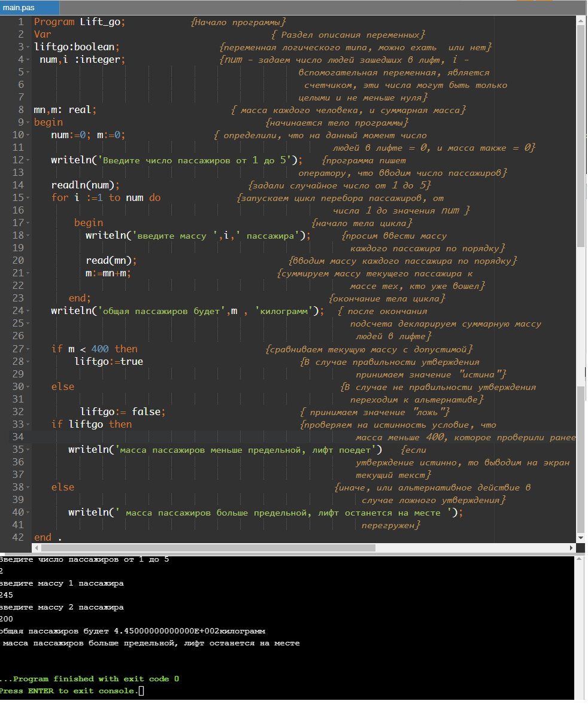Click 'readln(num);' statement
Image resolution: width=588 pixels, height=710 pixels.
point(86,185)
